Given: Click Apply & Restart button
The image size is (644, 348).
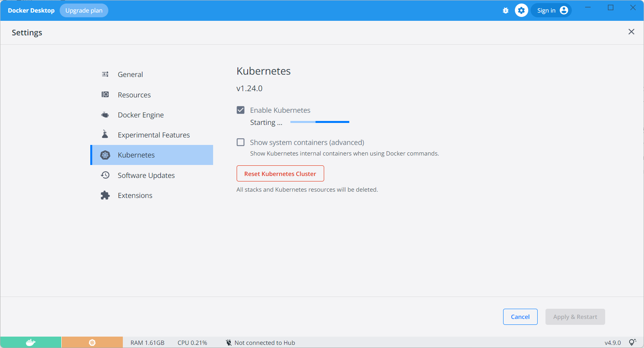Looking at the screenshot, I should 575,317.
